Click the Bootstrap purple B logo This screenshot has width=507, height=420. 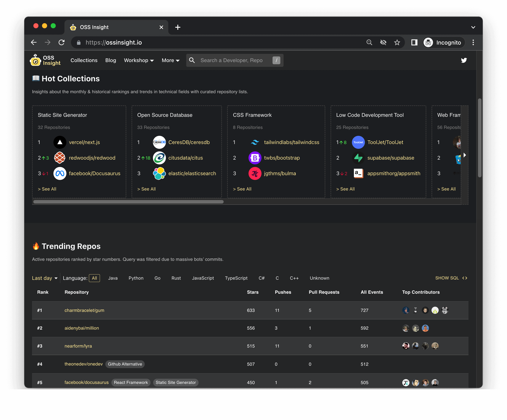[x=255, y=158]
